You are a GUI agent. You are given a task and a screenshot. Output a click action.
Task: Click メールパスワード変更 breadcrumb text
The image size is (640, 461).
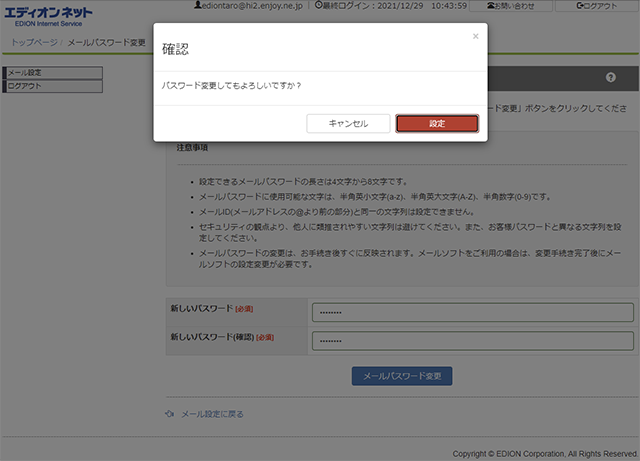click(107, 42)
